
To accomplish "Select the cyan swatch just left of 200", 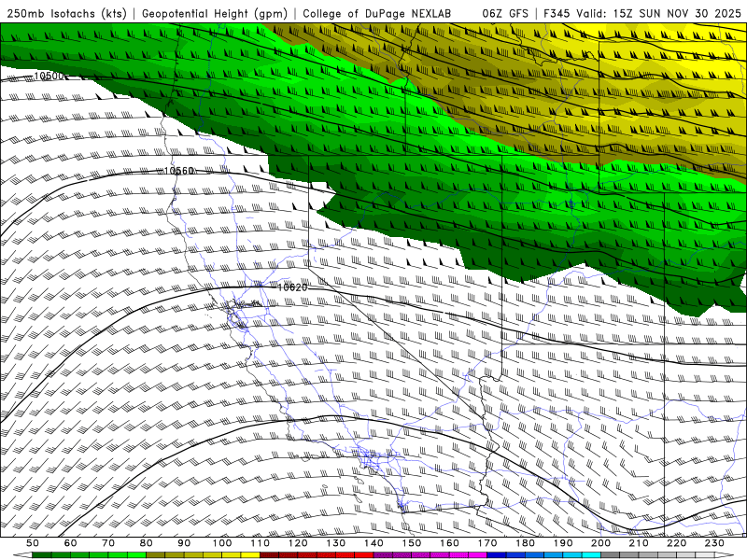I will [591, 555].
